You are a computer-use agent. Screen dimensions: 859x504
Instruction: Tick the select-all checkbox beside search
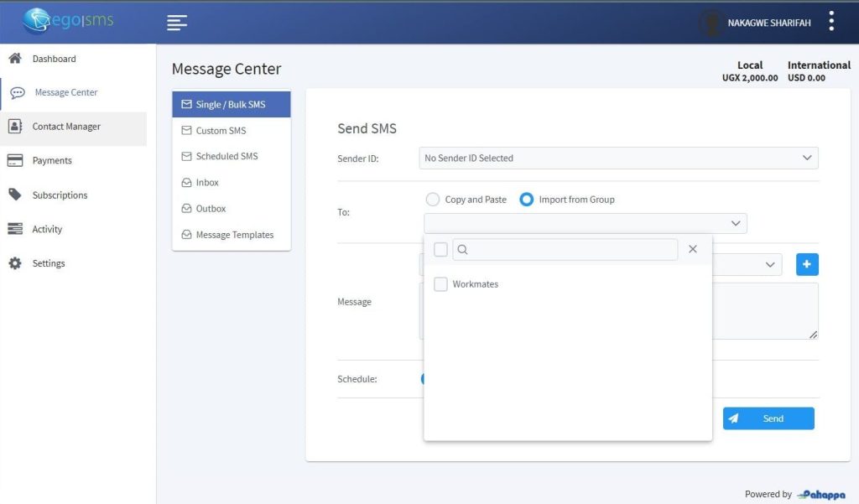440,249
